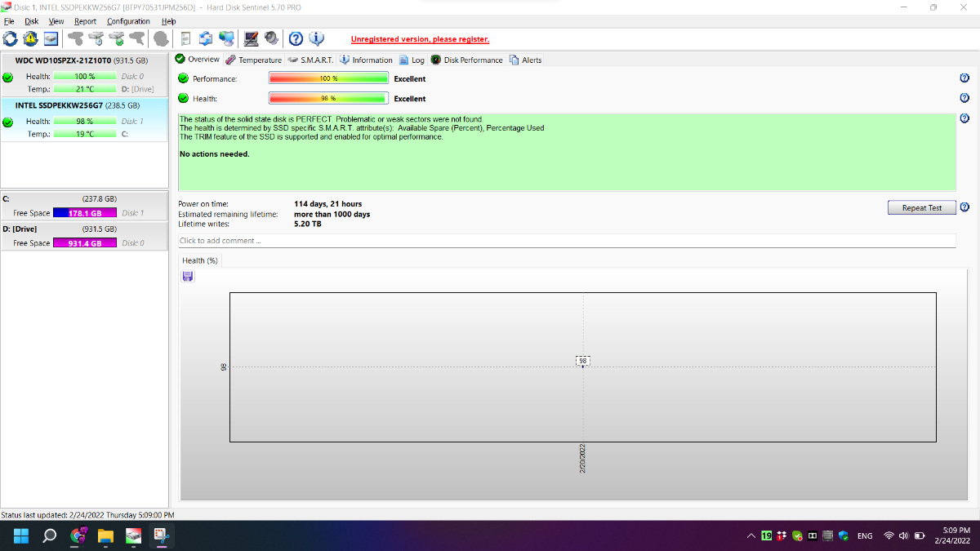Click the report document toolbar icon

(186, 38)
